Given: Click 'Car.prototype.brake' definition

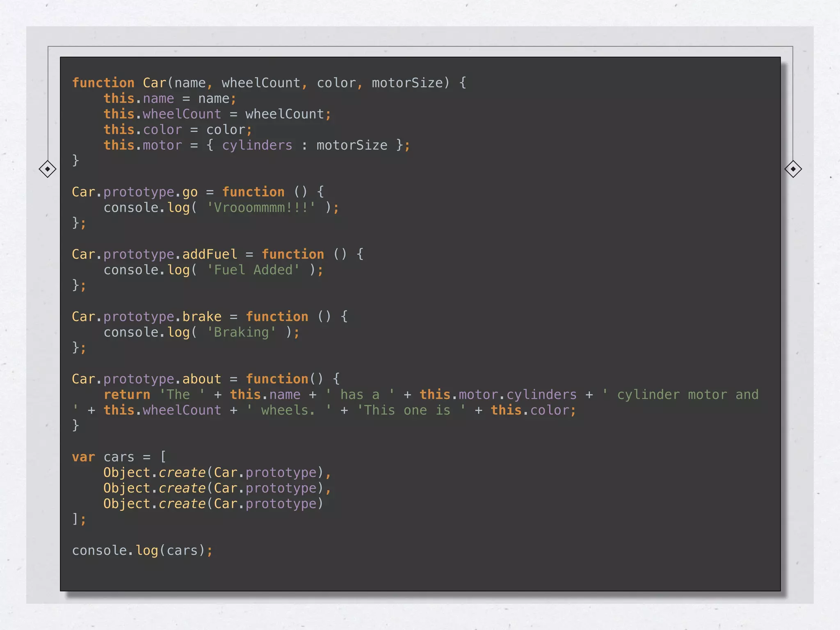Looking at the screenshot, I should tap(146, 317).
